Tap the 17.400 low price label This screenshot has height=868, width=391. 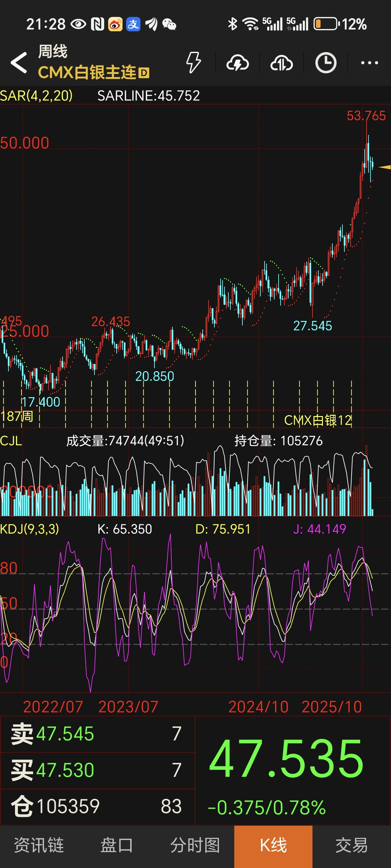(40, 402)
